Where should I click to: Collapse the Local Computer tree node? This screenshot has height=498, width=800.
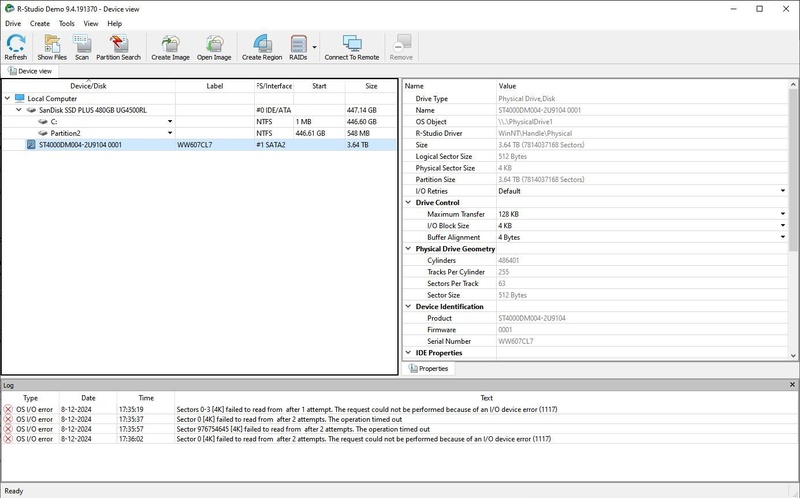(7, 98)
